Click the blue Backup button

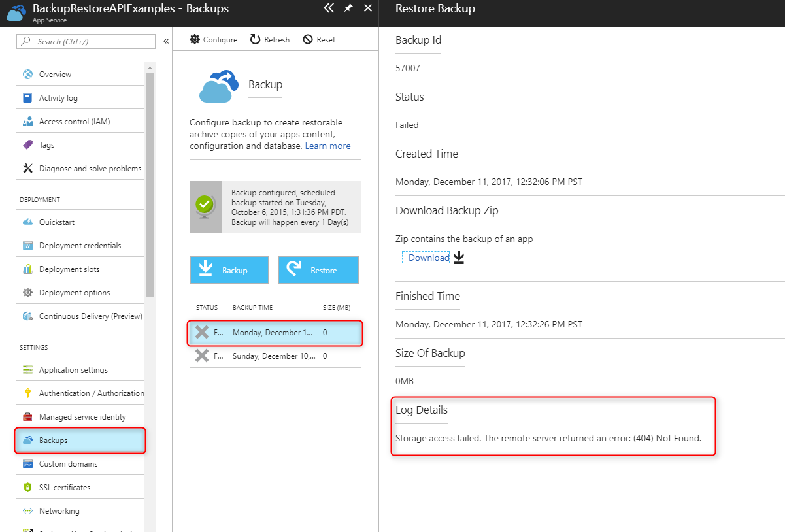(x=229, y=270)
